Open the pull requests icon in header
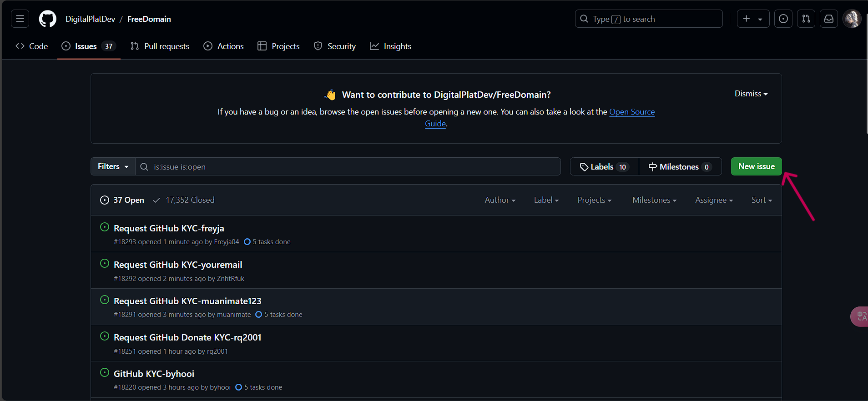Screen dimensions: 868x401 [x=806, y=19]
